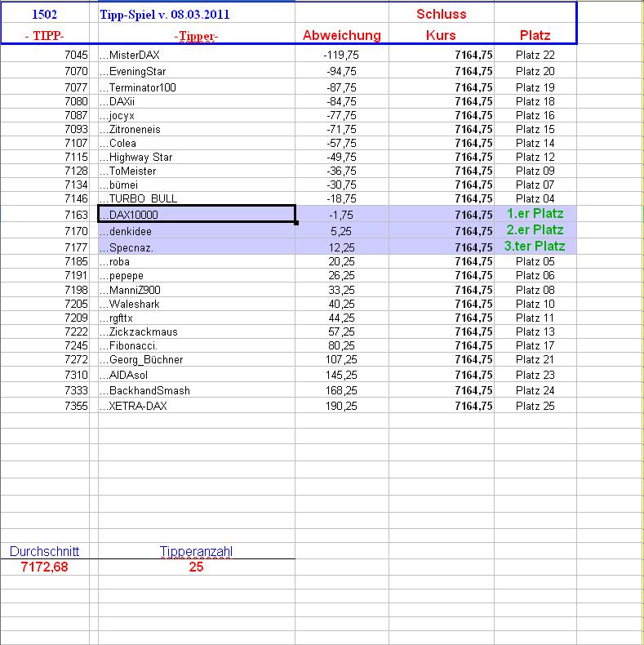Screen dimensions: 644x645
Task: Select the tipper count value 25
Action: [x=196, y=567]
